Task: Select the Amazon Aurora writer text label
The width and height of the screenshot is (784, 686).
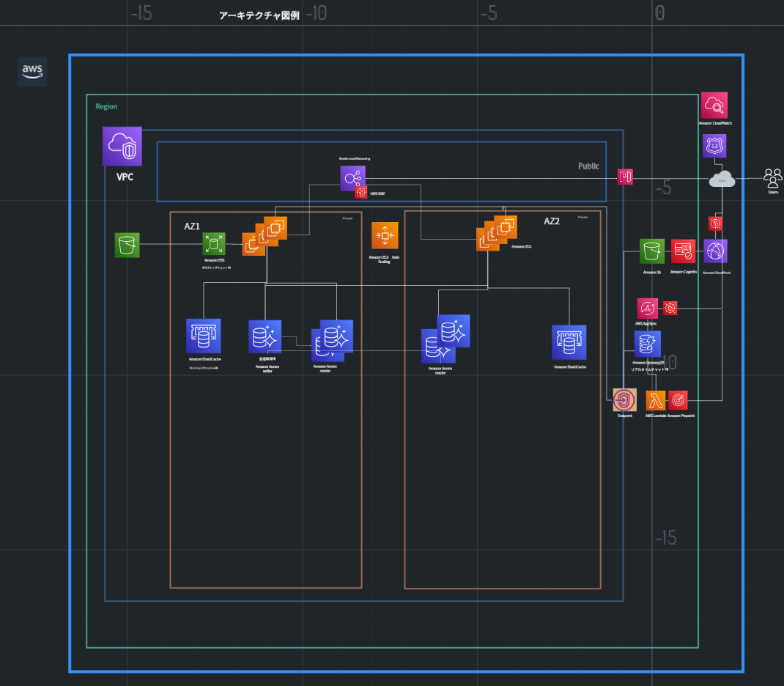Action: (x=267, y=369)
